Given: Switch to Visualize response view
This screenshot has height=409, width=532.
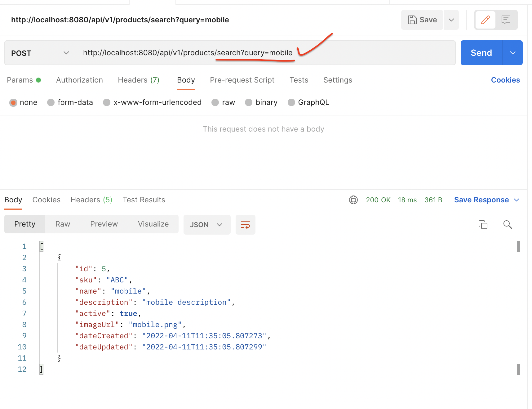Looking at the screenshot, I should pyautogui.click(x=153, y=224).
